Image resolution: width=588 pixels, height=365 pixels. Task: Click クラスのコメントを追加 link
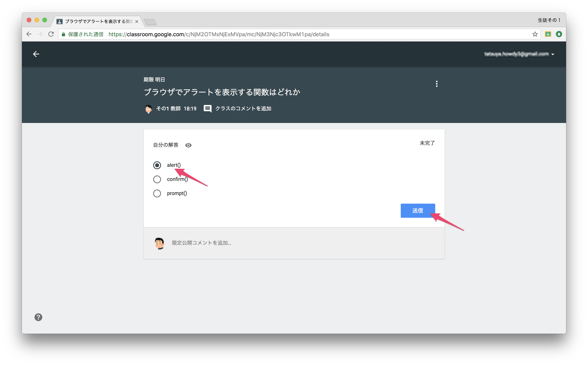[243, 109]
